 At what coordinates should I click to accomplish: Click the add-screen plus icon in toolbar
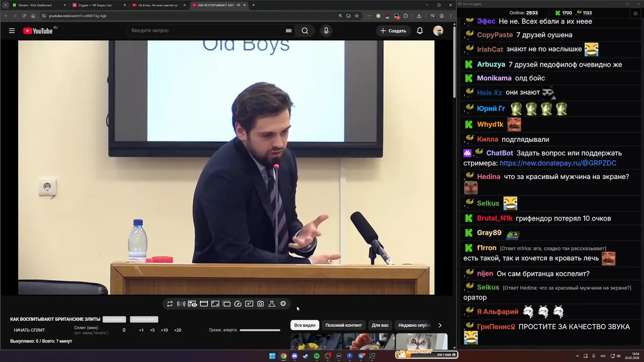point(249,304)
